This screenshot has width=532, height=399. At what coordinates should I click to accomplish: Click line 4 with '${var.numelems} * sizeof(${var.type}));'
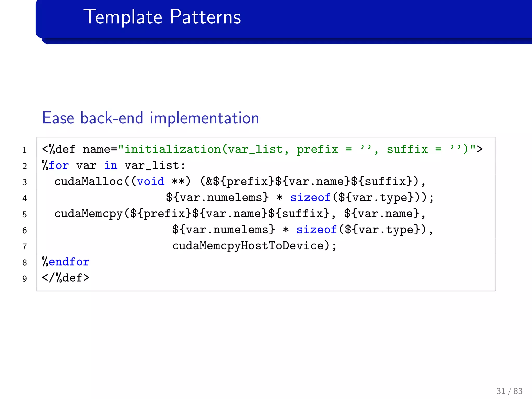pos(300,198)
